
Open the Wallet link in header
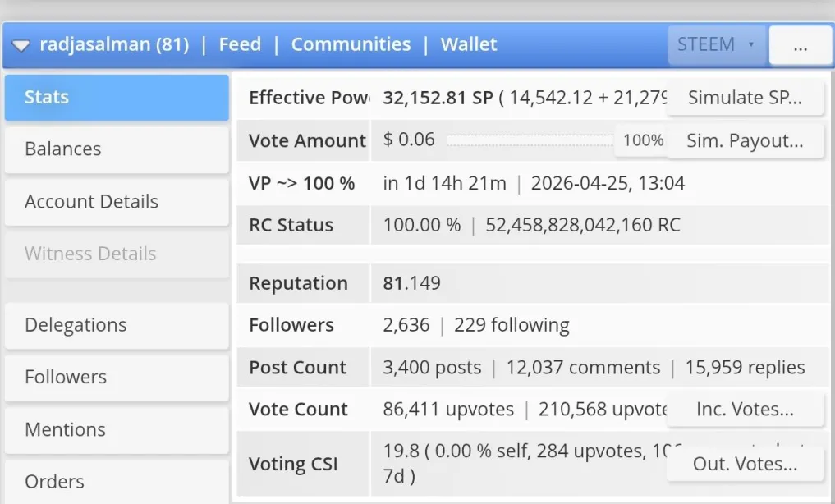[x=469, y=44]
